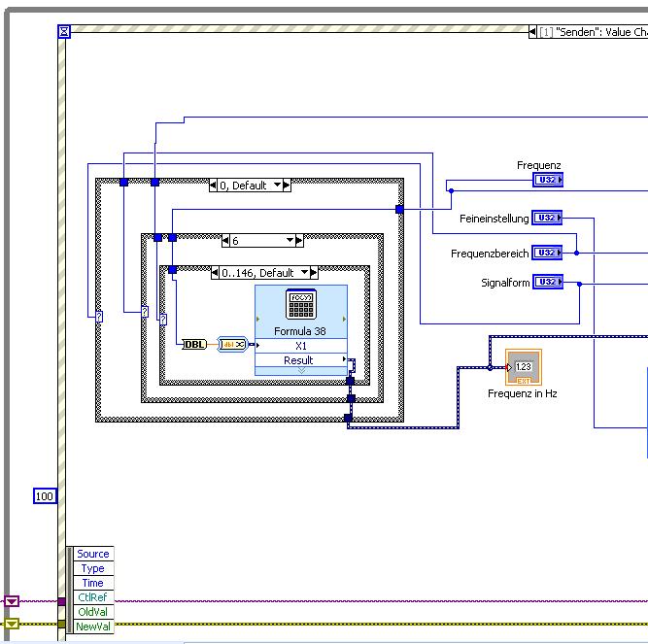
Task: Select the Type event data node
Action: (x=93, y=568)
